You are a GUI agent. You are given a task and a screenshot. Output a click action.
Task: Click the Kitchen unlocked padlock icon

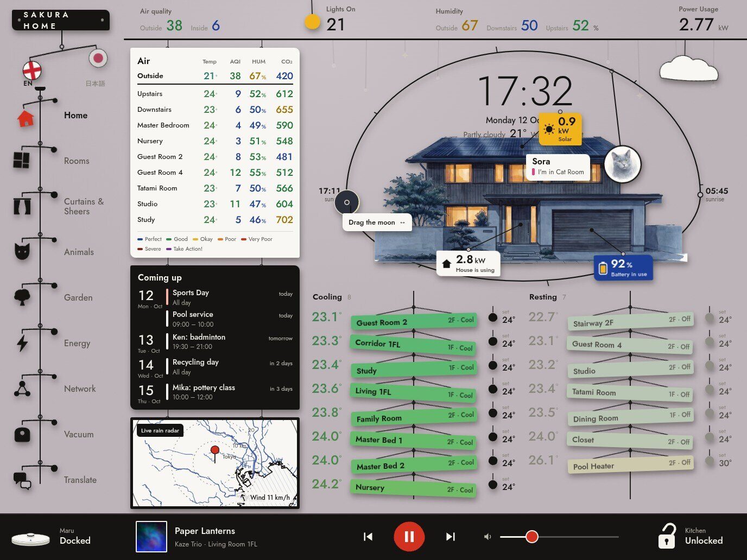tap(667, 536)
